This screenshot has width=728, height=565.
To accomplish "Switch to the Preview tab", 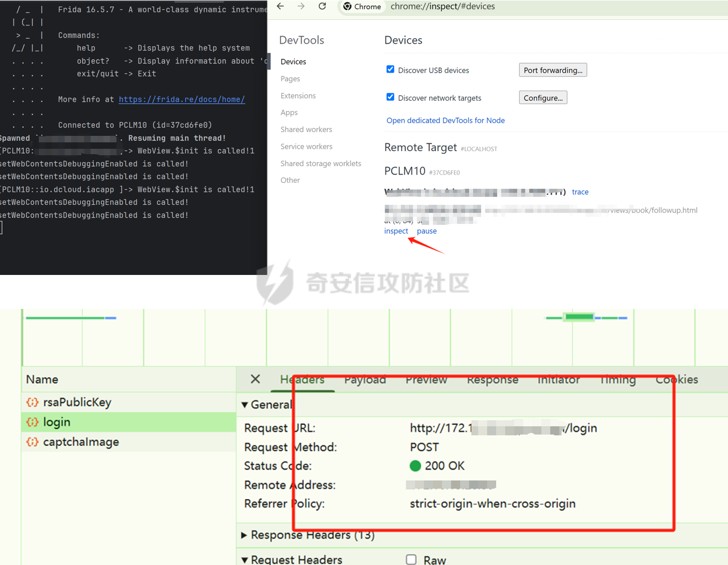I will click(427, 380).
